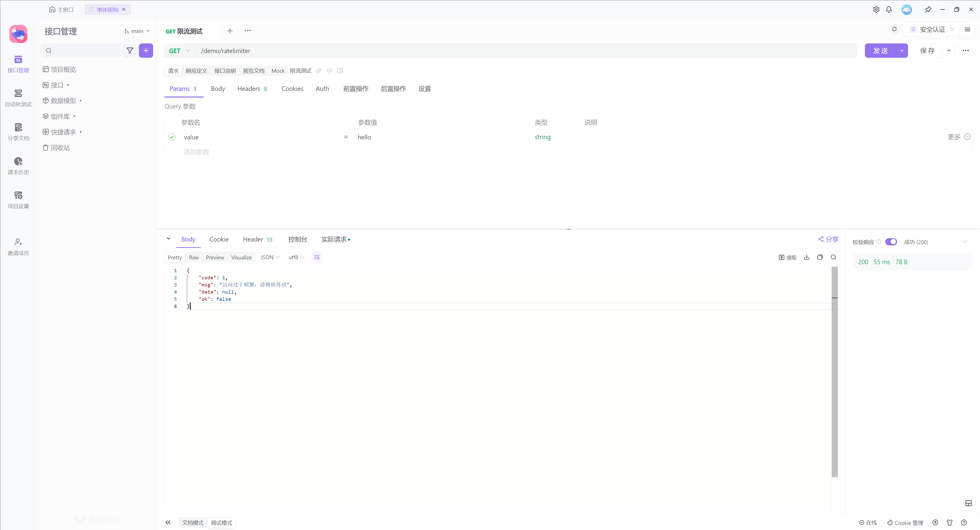Open the notifications bell
This screenshot has width=980, height=530.
click(889, 9)
